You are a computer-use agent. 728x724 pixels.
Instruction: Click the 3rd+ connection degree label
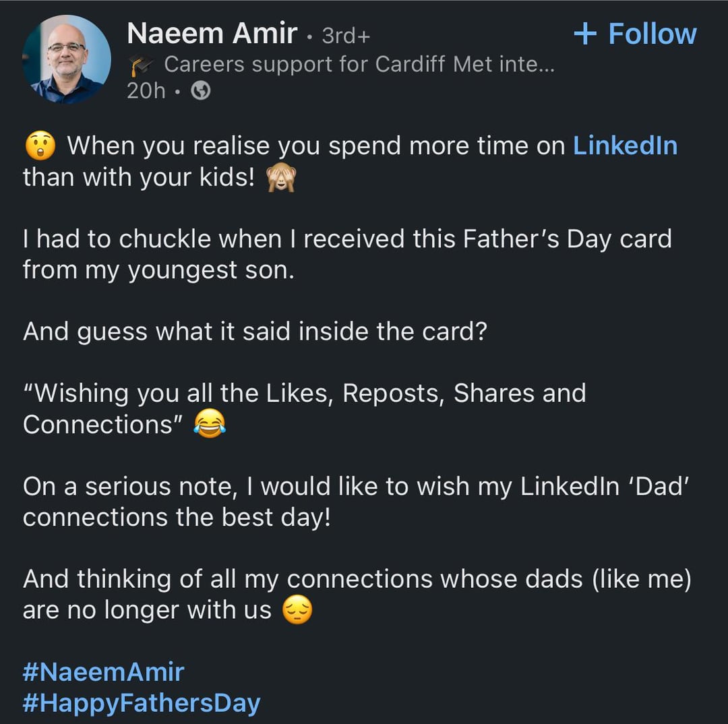(x=346, y=35)
